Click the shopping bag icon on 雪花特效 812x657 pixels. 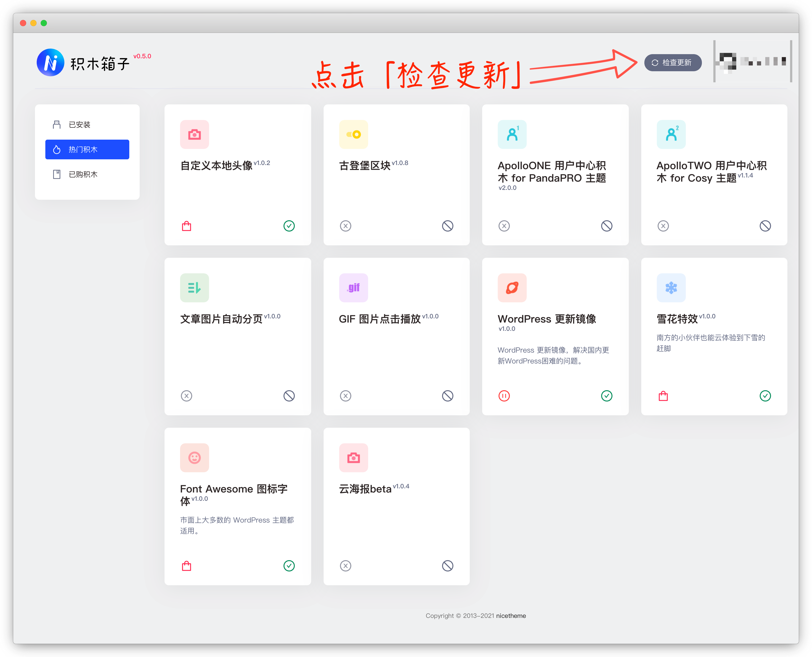[663, 396]
